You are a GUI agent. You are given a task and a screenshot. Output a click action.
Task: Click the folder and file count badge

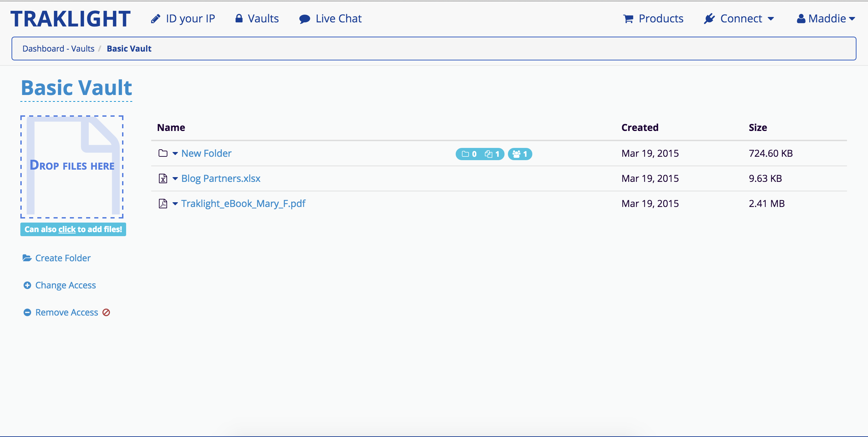tap(480, 154)
